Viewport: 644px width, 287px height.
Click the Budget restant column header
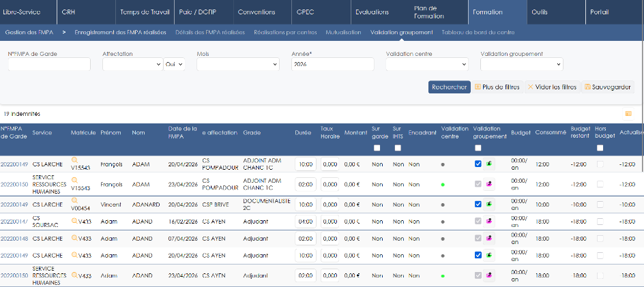coord(581,133)
